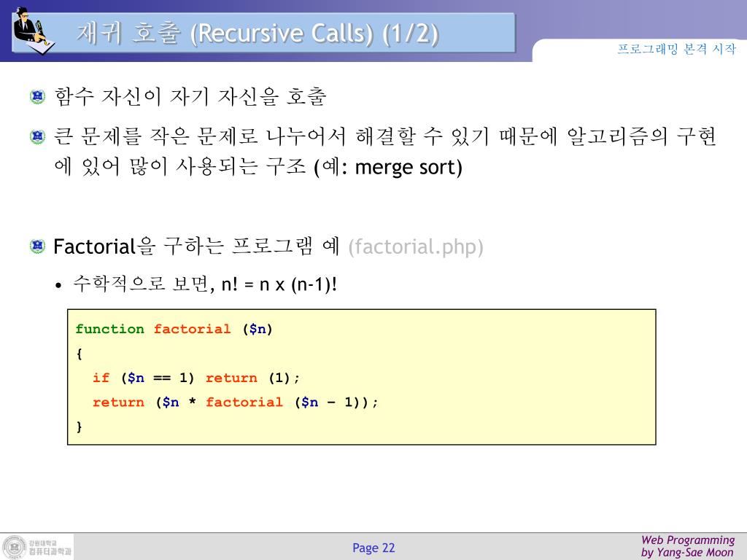The image size is (747, 560).
Task: Click bullet emblem beside 'Factorial을 구하는'
Action: click(37, 246)
